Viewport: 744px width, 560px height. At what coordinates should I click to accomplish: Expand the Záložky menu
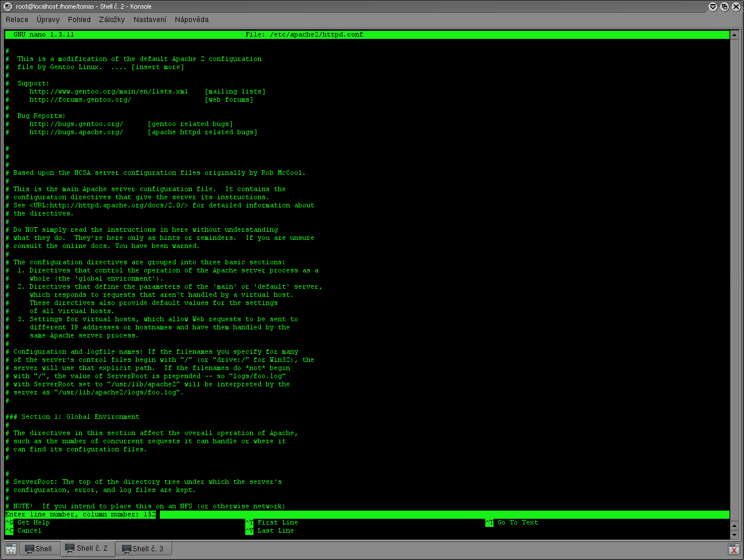[x=112, y=20]
